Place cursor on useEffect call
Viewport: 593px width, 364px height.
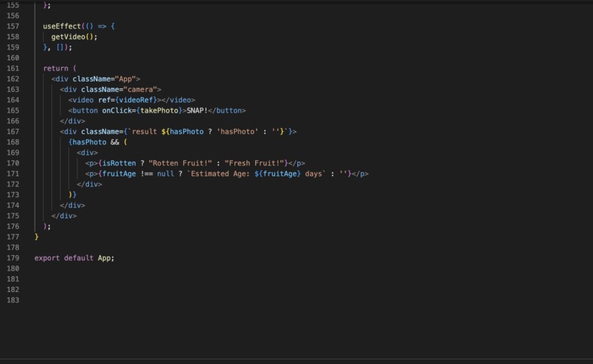[x=62, y=26]
